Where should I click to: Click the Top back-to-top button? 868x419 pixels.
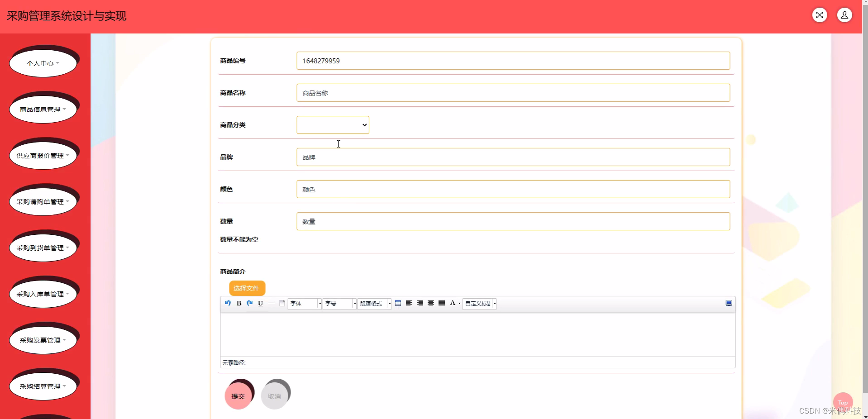pyautogui.click(x=843, y=402)
